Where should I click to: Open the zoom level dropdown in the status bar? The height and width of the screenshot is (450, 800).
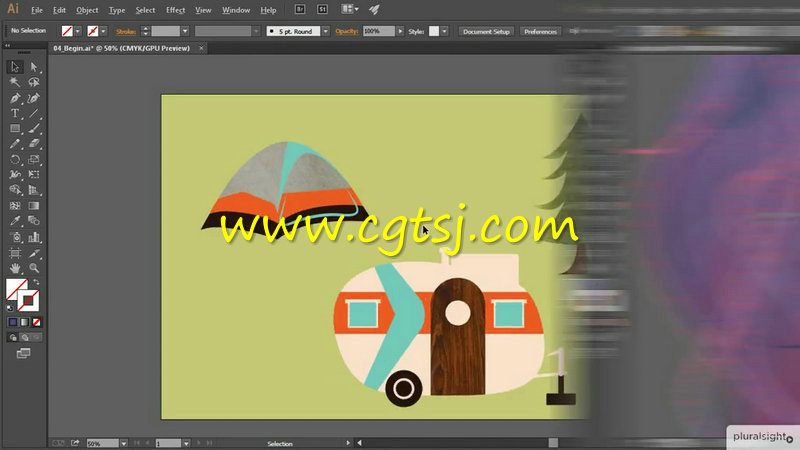click(123, 443)
